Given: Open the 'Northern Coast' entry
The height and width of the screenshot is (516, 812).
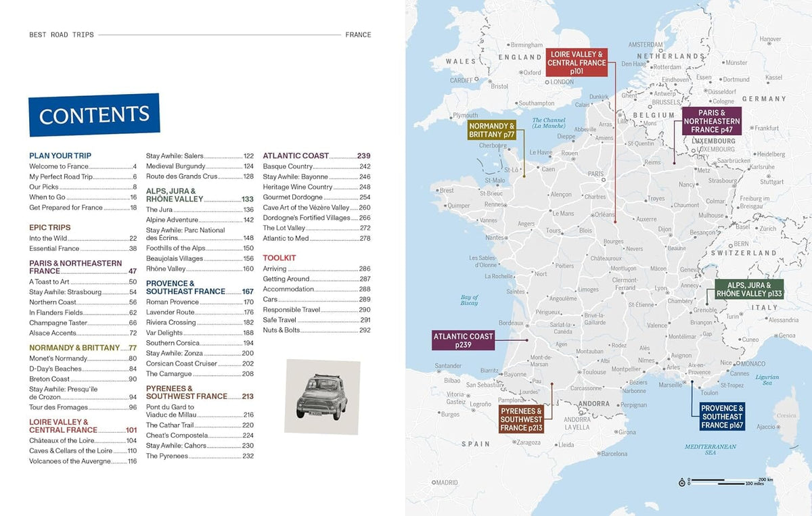Looking at the screenshot, I should [x=83, y=302].
